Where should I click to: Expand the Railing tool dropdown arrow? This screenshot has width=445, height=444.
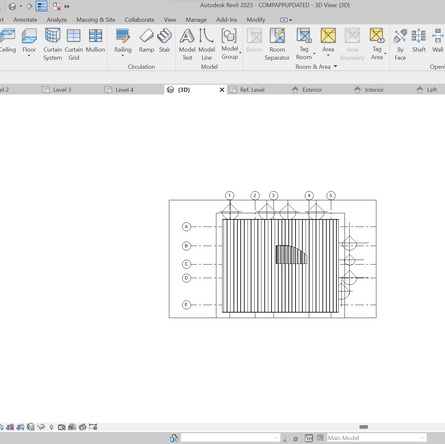123,56
